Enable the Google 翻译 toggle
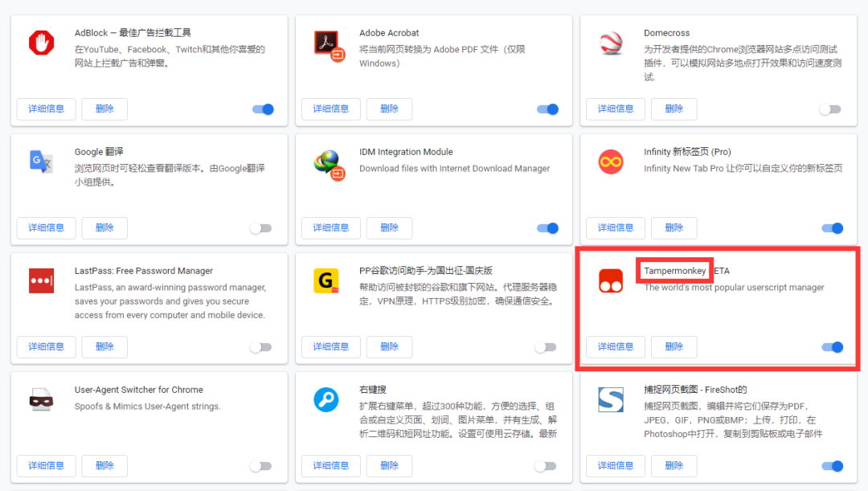The height and width of the screenshot is (491, 868). pos(260,228)
